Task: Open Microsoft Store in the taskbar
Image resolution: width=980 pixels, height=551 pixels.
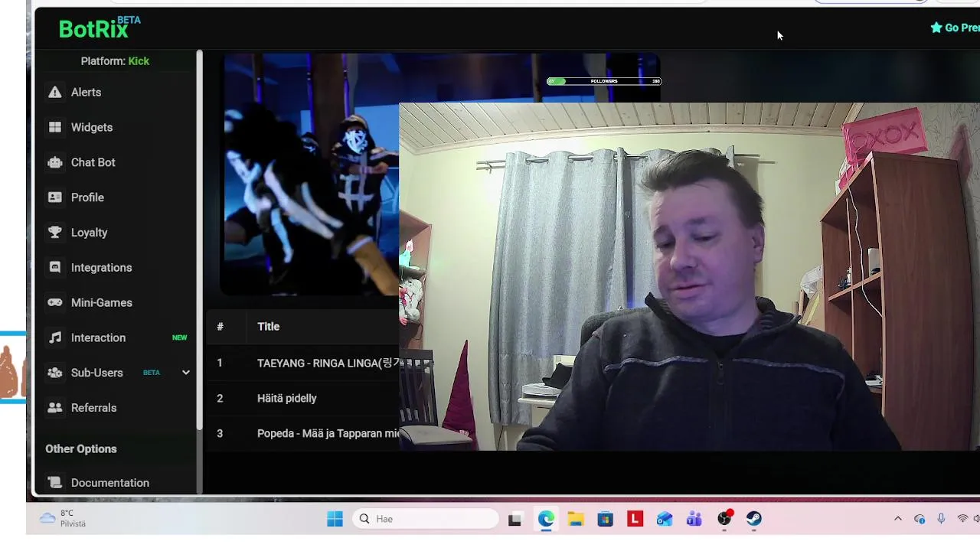Action: point(606,519)
